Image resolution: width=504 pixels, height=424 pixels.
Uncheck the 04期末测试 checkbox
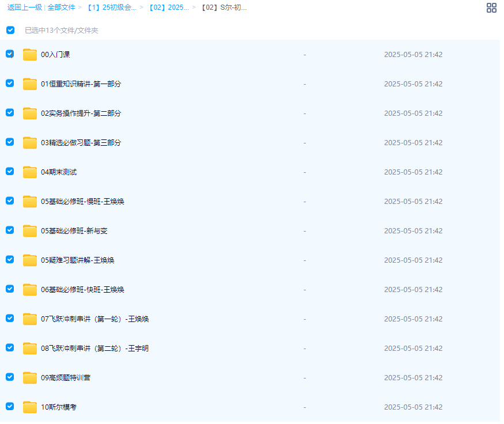[10, 171]
